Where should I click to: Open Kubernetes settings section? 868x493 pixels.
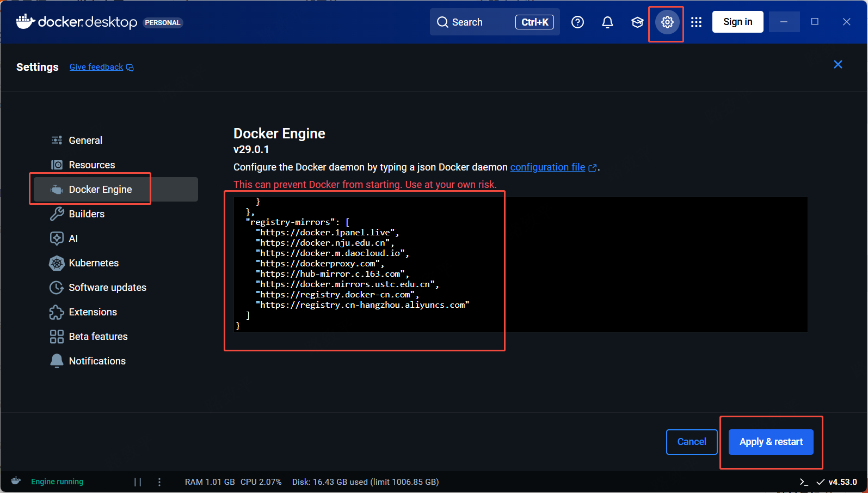click(115, 263)
